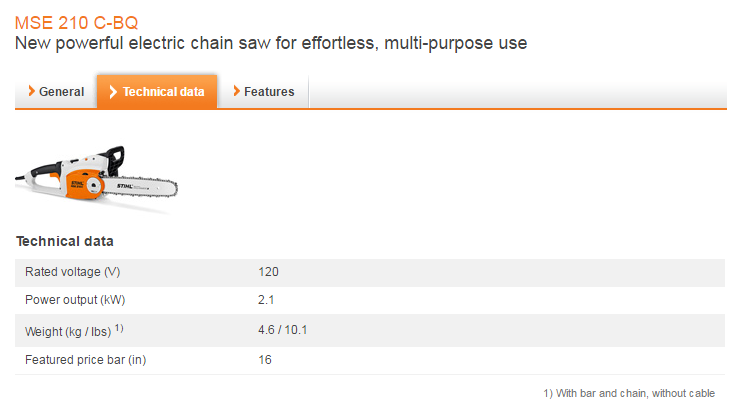Click the chain saw description subtitle
This screenshot has width=739, height=419.
(x=270, y=44)
